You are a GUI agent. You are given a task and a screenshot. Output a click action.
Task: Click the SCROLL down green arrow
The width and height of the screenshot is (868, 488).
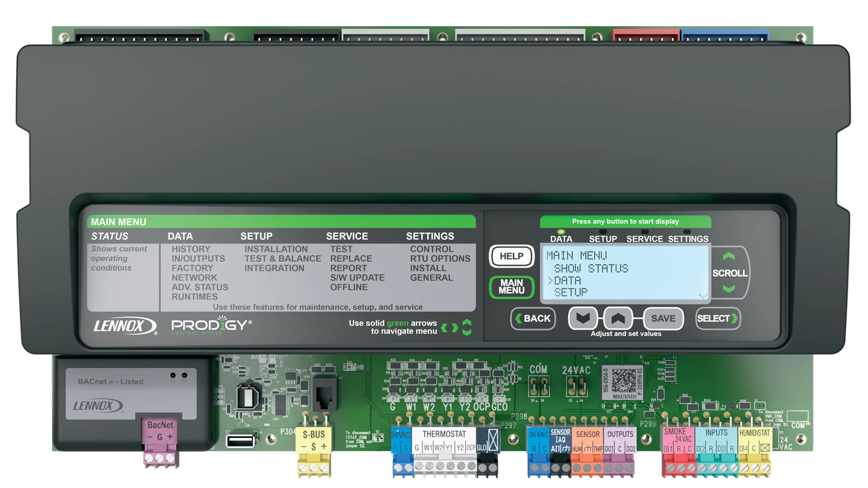tap(729, 289)
